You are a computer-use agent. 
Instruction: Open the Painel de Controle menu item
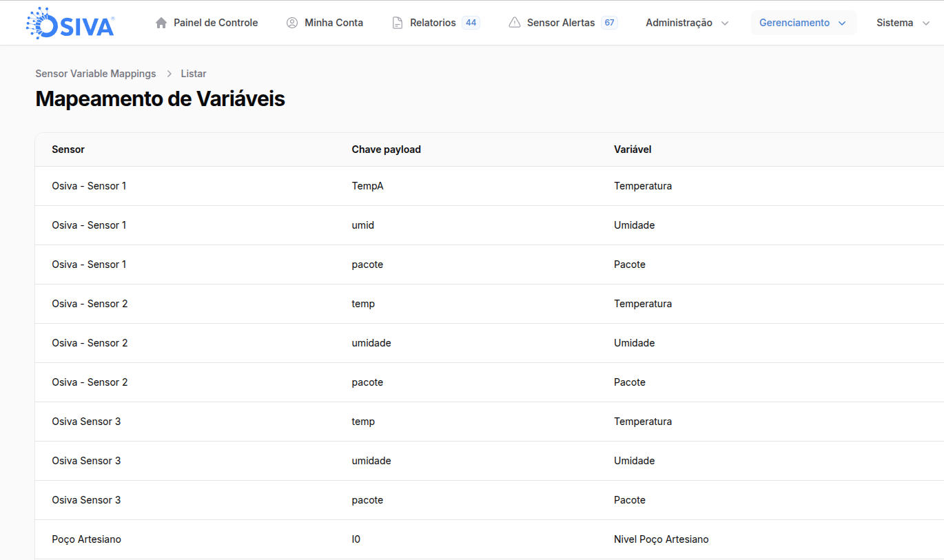point(216,23)
